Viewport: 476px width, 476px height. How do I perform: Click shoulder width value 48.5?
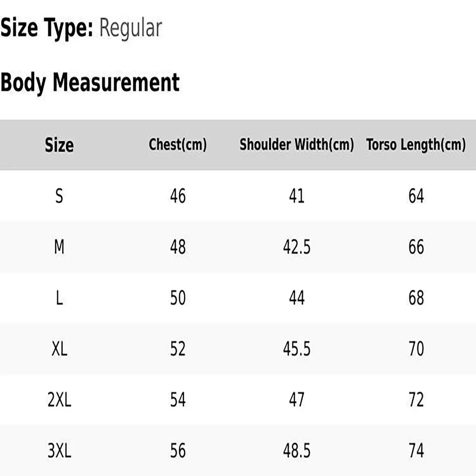click(297, 451)
